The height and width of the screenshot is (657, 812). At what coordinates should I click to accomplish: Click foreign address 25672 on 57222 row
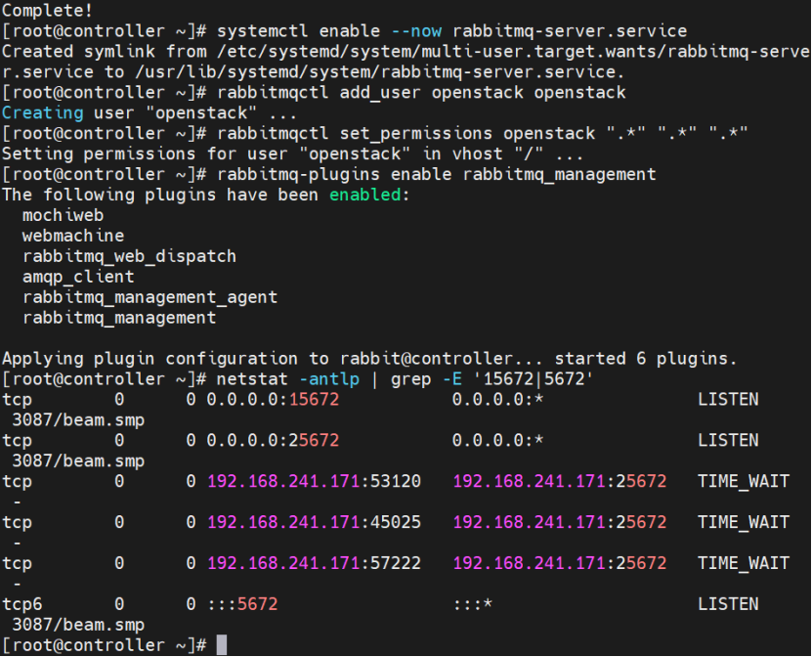(x=559, y=563)
